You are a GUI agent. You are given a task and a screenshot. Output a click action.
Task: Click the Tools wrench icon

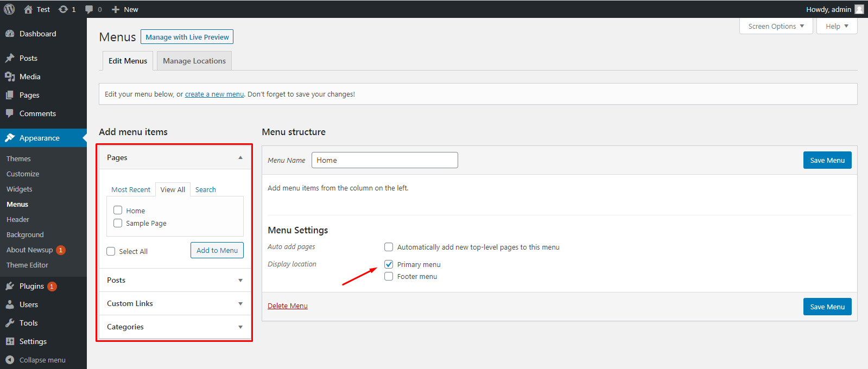[10, 323]
